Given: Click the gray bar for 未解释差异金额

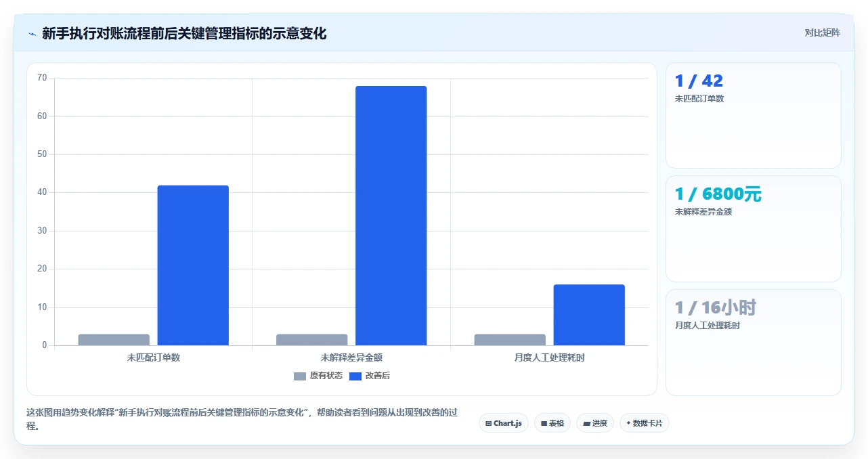Looking at the screenshot, I should coord(311,340).
